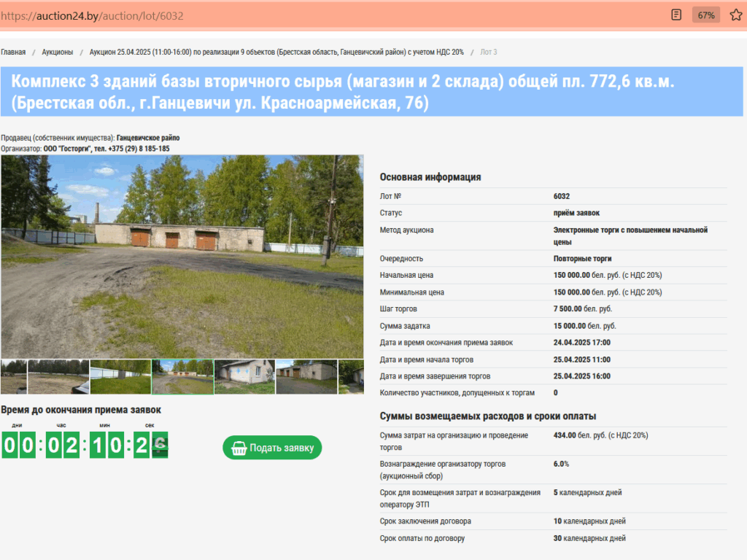Image resolution: width=747 pixels, height=560 pixels.
Task: Bookmark this page with the star icon
Action: (735, 15)
